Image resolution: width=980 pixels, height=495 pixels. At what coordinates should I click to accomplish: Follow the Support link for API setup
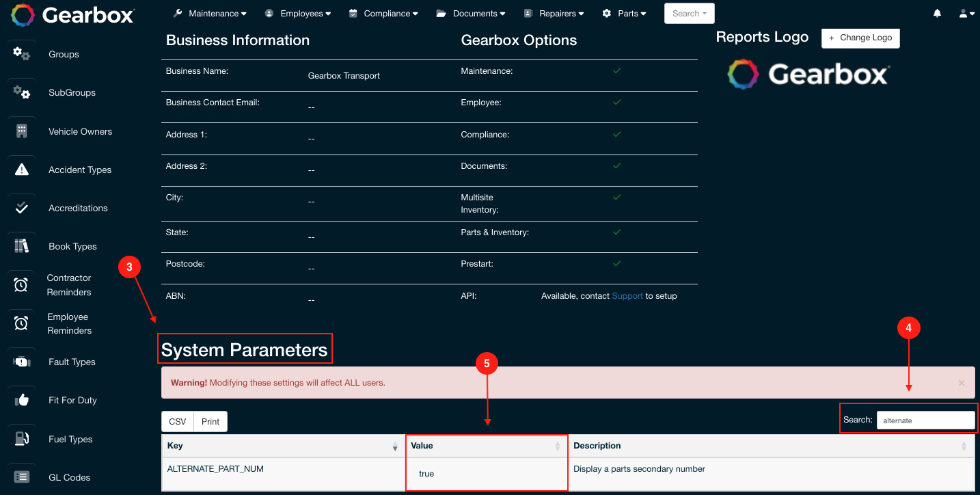click(627, 296)
